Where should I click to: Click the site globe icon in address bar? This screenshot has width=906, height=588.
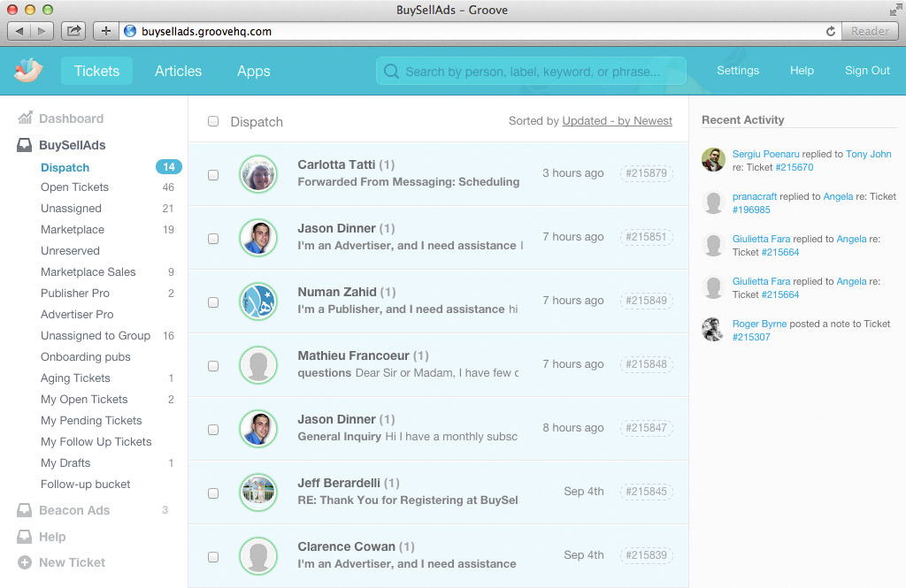coord(130,31)
